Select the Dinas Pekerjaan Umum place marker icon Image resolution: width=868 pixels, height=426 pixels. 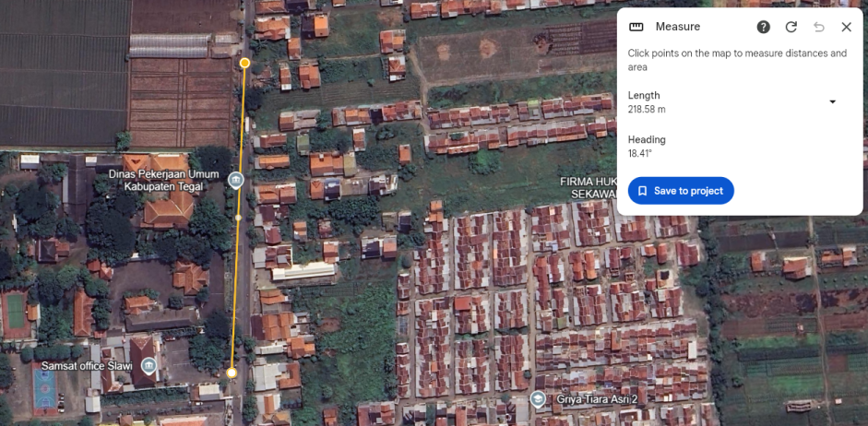[x=236, y=180]
